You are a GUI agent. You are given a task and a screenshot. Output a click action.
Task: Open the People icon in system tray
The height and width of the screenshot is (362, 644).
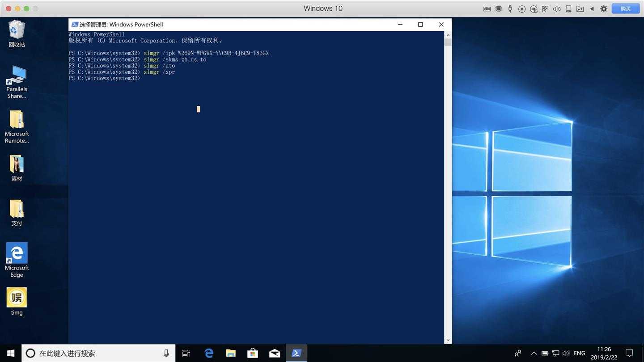pyautogui.click(x=518, y=353)
